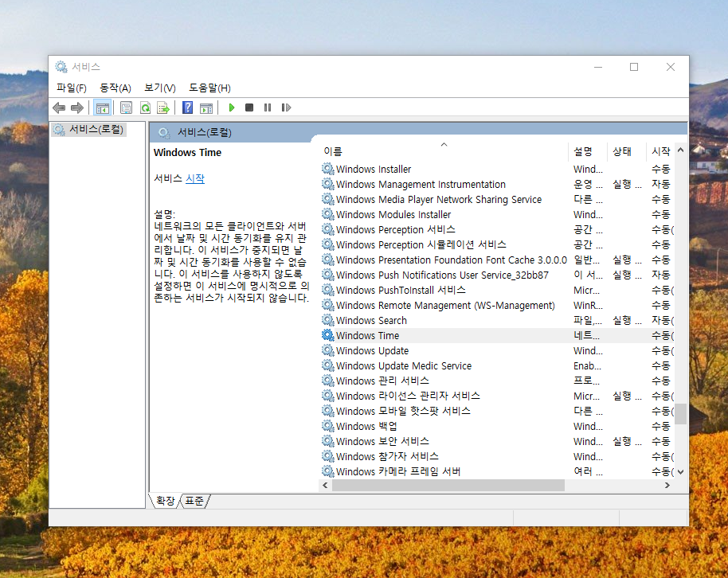Click the Enab... description of Update Medic
Image resolution: width=728 pixels, height=578 pixels.
(x=587, y=365)
